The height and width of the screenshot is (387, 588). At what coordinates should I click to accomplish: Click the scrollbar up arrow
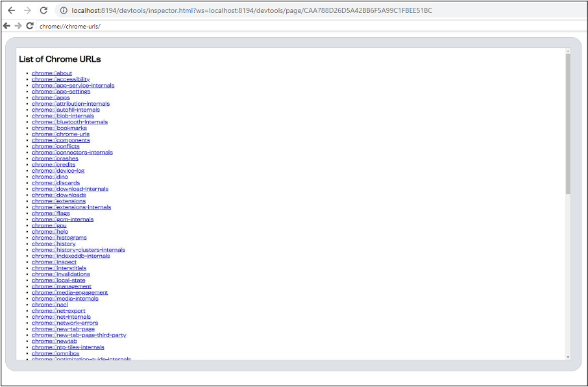568,51
